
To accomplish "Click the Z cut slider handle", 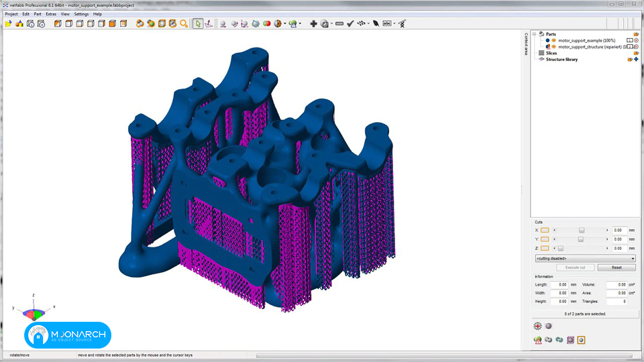I will click(561, 248).
